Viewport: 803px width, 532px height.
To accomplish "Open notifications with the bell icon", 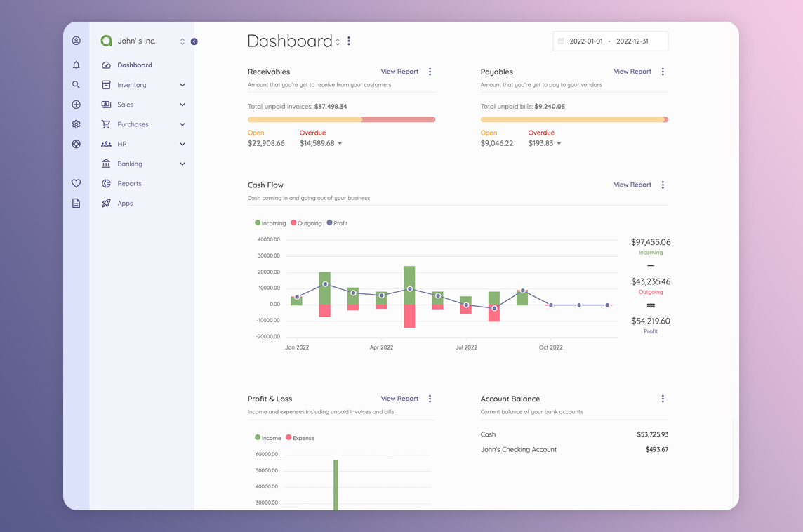I will (76, 65).
